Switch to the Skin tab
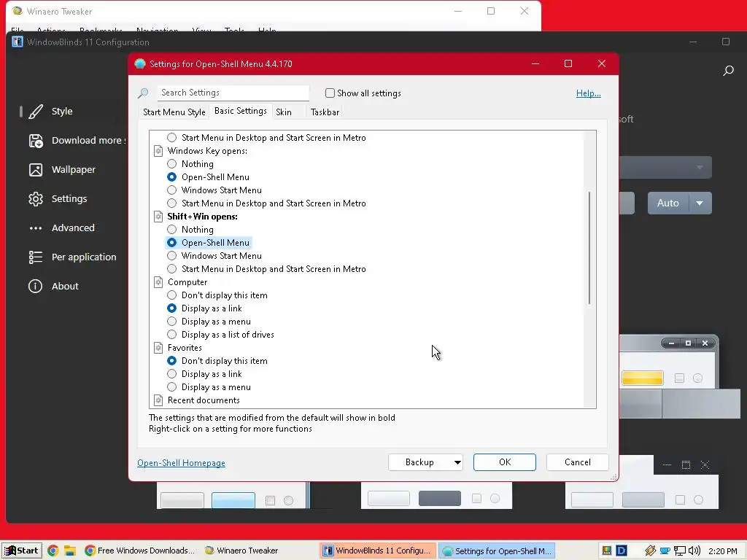Image resolution: width=747 pixels, height=560 pixels. coord(284,112)
